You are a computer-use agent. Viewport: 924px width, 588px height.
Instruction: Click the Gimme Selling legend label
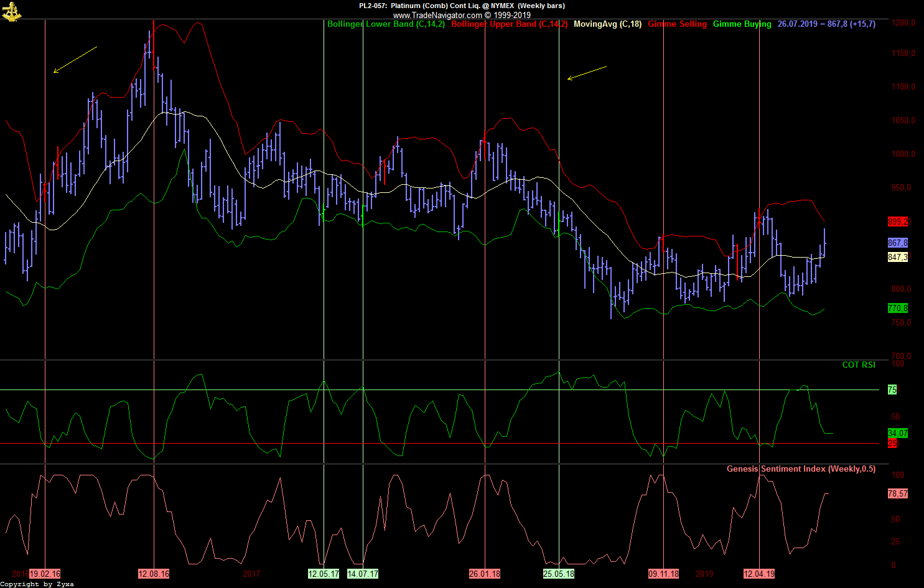tap(677, 24)
